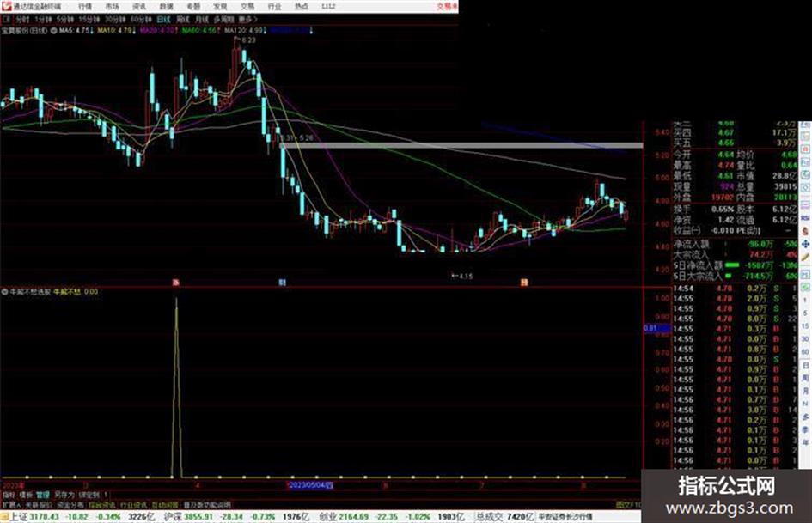Click the highlighted date 2023/05/04 label
Image resolution: width=812 pixels, height=523 pixels.
pyautogui.click(x=310, y=485)
